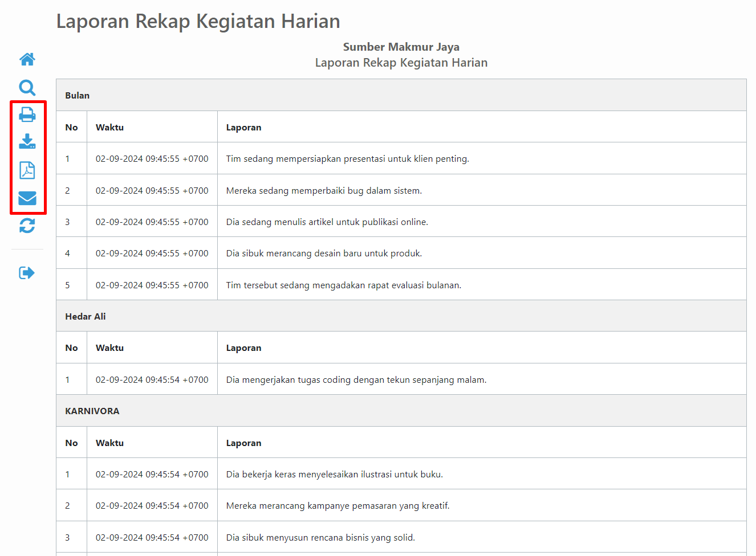756x556 pixels.
Task: Click 'Waktu' column header under Bulan
Action: click(109, 127)
